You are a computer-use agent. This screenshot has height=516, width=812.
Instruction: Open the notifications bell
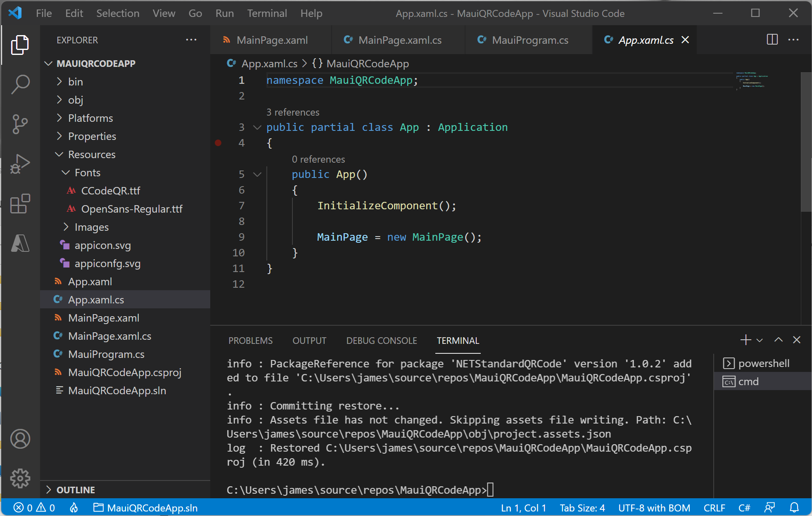pos(794,508)
